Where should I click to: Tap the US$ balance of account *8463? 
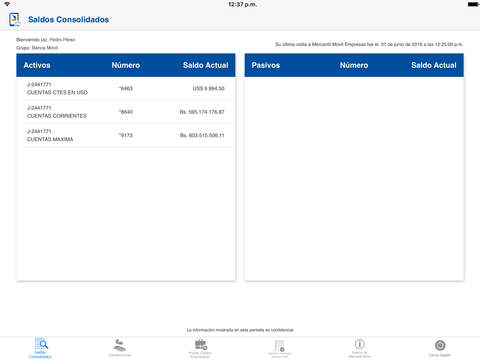click(209, 88)
